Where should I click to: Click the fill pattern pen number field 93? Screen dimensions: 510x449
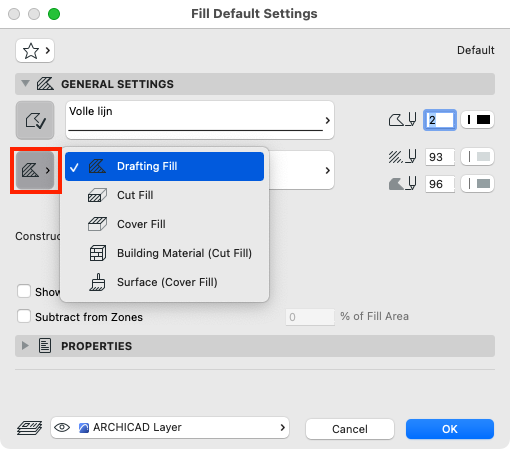click(x=439, y=157)
